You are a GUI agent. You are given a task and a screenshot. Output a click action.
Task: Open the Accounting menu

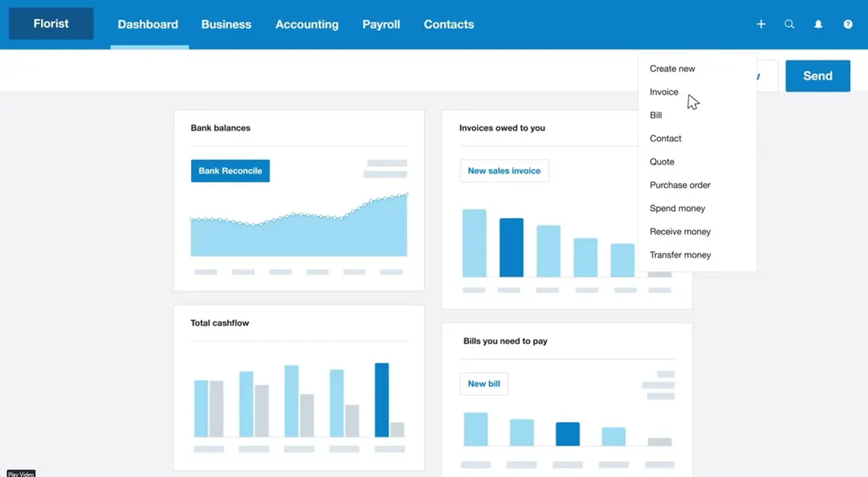[307, 24]
